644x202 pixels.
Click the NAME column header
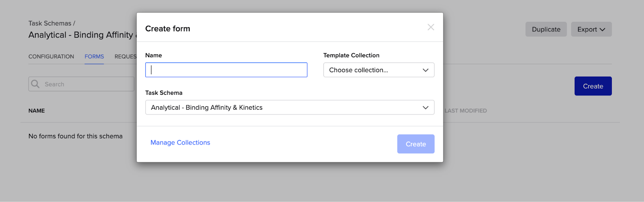[37, 111]
